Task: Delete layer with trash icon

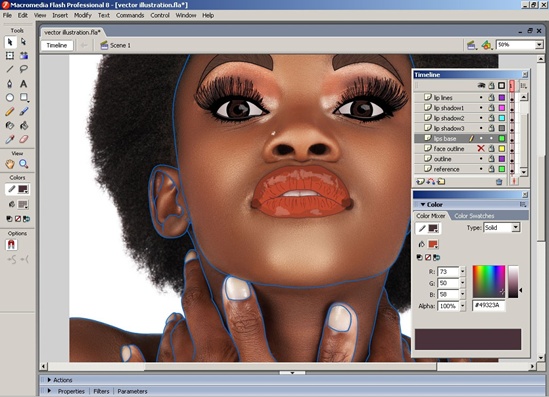Action: (x=499, y=181)
